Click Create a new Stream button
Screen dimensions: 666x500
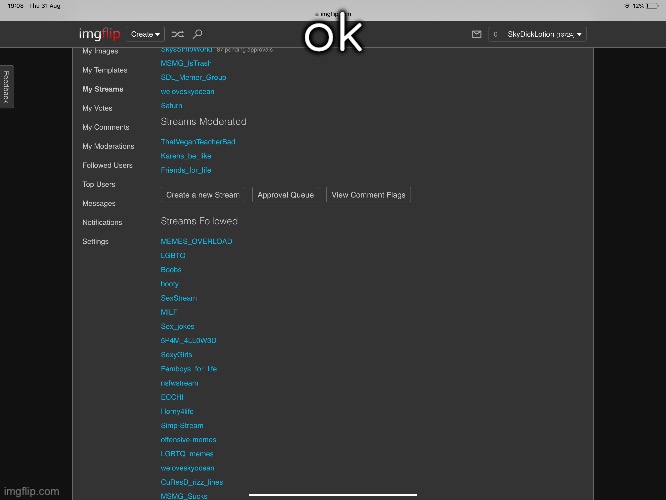[203, 195]
